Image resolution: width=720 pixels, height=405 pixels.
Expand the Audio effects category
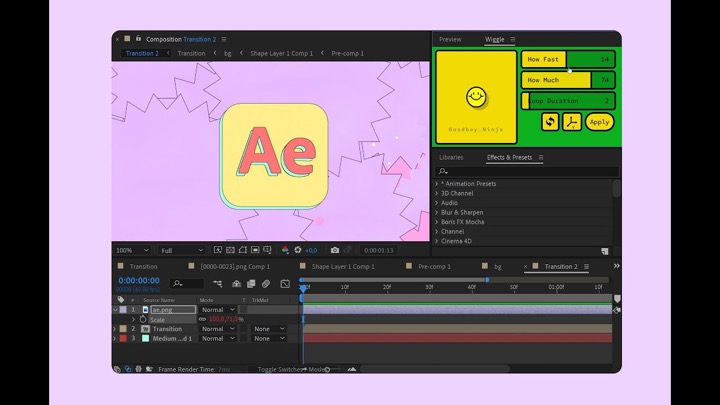coord(436,202)
